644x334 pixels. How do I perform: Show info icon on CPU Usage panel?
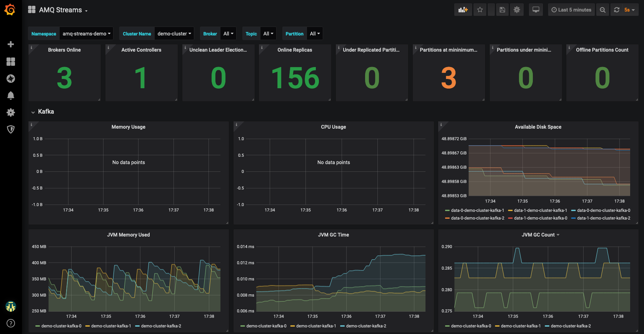click(237, 125)
